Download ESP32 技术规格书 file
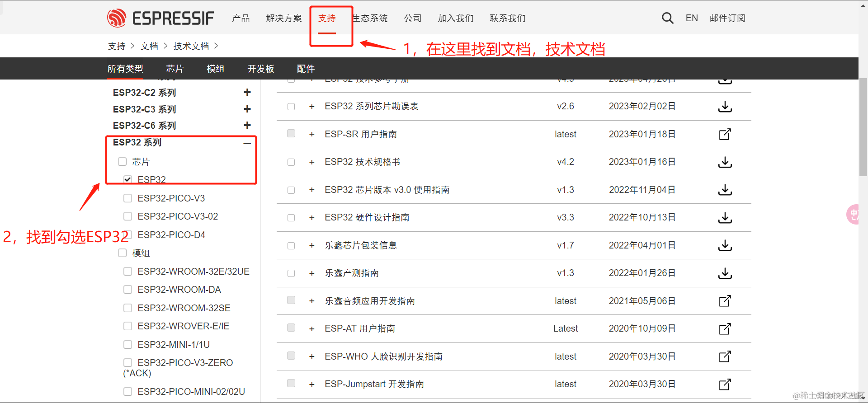The height and width of the screenshot is (403, 868). pyautogui.click(x=725, y=162)
